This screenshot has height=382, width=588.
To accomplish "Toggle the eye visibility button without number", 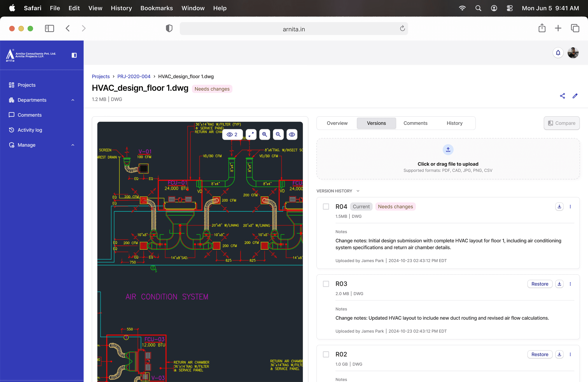I will (x=292, y=135).
